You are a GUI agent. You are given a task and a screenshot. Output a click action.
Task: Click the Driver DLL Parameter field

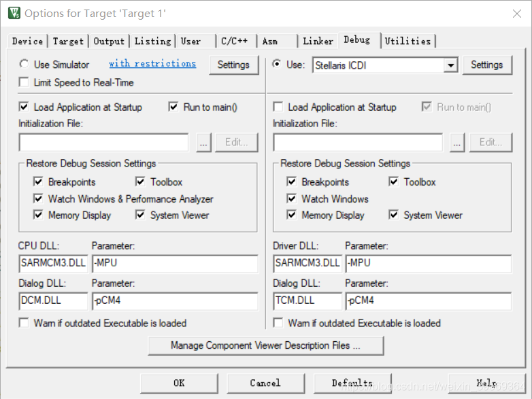tap(428, 264)
